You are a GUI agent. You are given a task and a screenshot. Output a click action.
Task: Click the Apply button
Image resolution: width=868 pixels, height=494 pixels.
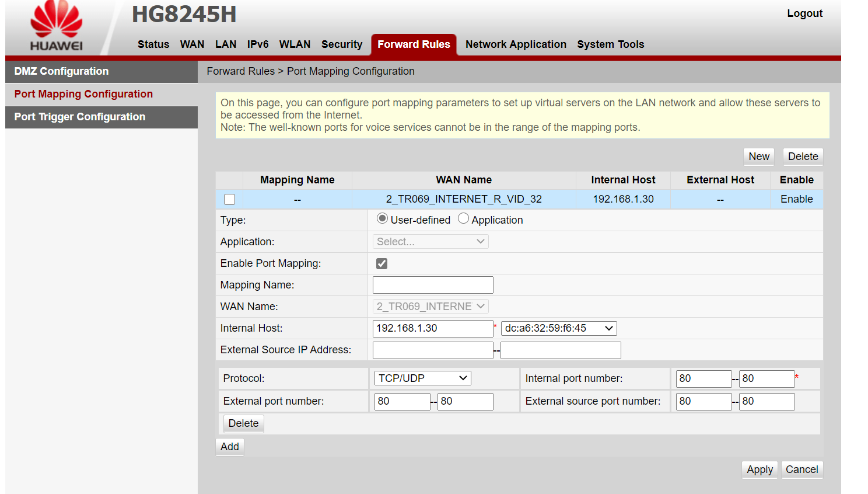(759, 469)
